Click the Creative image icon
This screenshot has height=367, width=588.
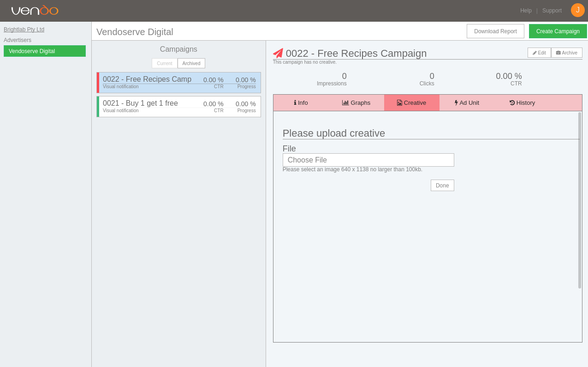point(399,103)
